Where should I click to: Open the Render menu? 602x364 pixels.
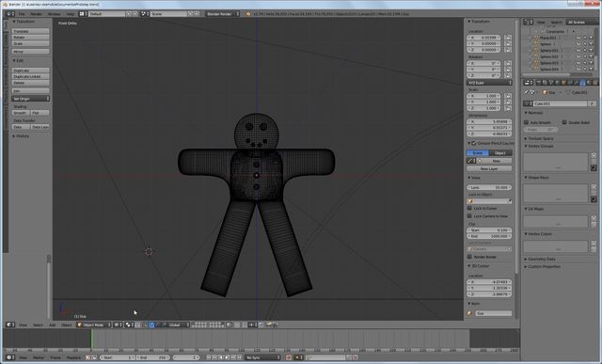coord(36,14)
